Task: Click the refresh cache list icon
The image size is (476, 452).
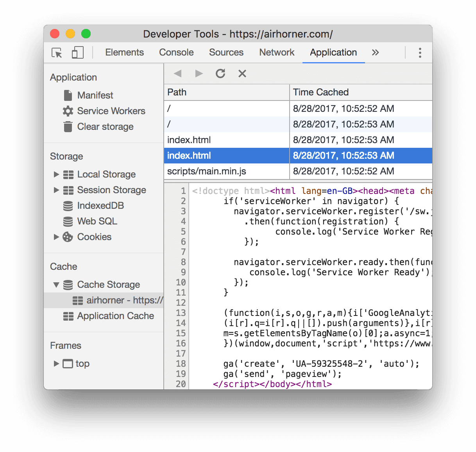Action: (220, 74)
